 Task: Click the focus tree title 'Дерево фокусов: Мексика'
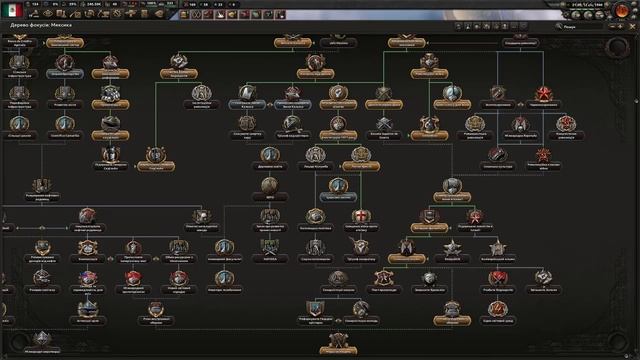coord(41,25)
